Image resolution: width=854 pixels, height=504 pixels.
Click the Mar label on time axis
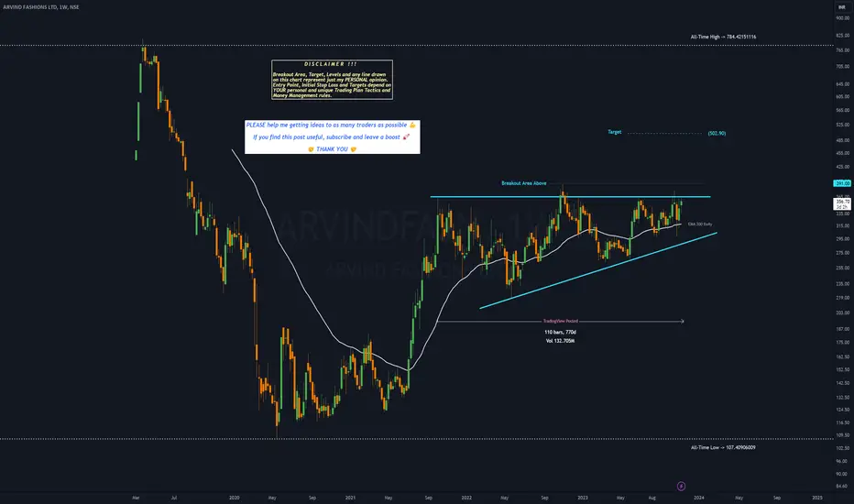[x=136, y=498]
